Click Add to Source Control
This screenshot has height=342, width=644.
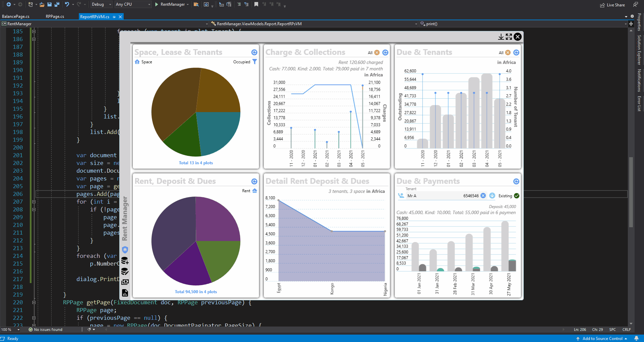(x=602, y=338)
